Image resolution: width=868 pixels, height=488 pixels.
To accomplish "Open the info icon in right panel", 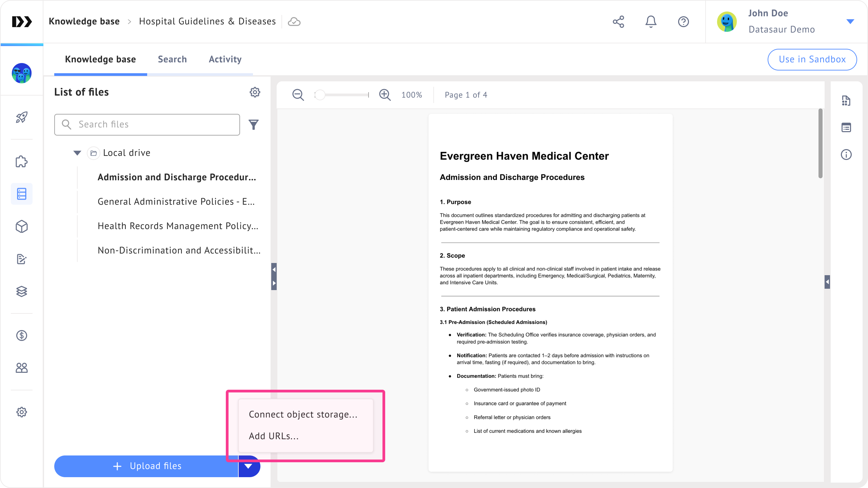I will [846, 155].
